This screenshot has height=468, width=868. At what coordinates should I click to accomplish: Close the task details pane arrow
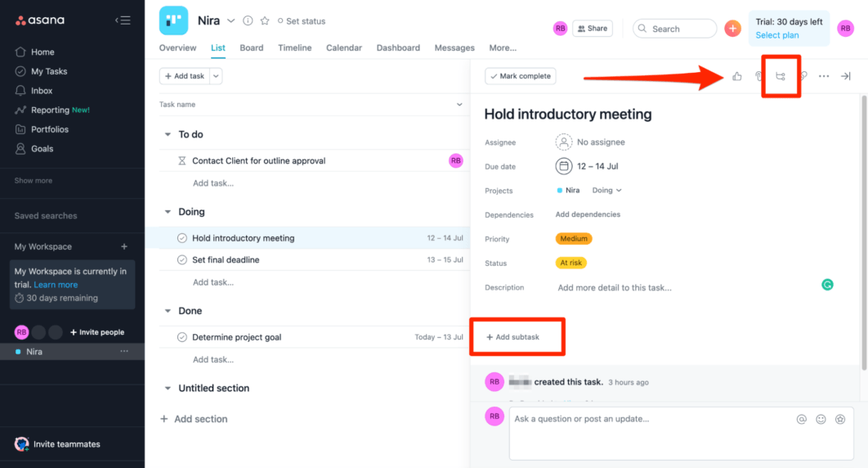point(845,76)
